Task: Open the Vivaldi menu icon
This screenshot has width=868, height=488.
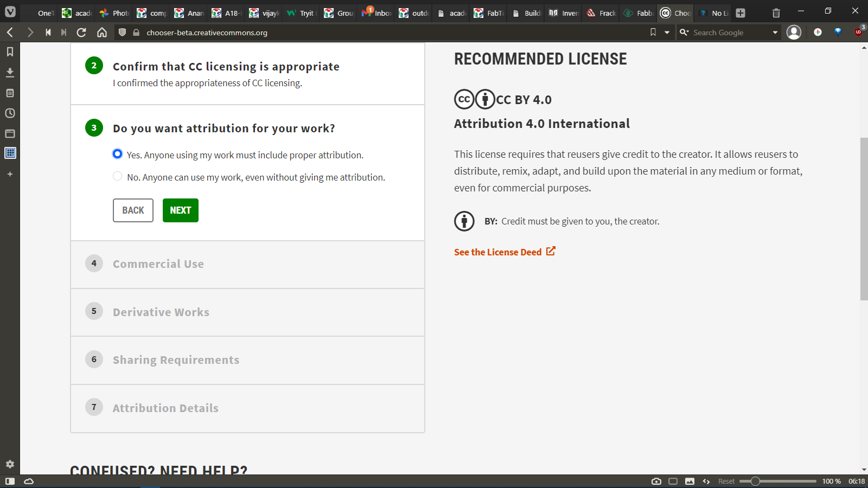Action: point(10,12)
